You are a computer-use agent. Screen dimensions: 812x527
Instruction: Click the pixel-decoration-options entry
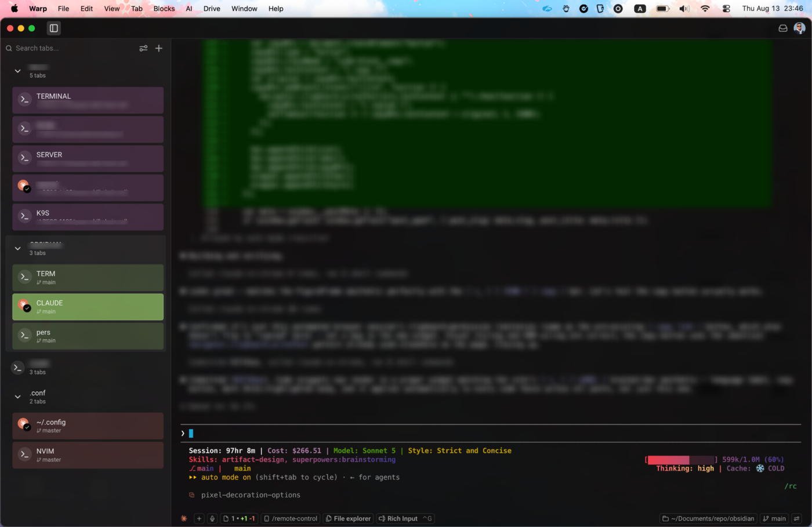point(251,495)
